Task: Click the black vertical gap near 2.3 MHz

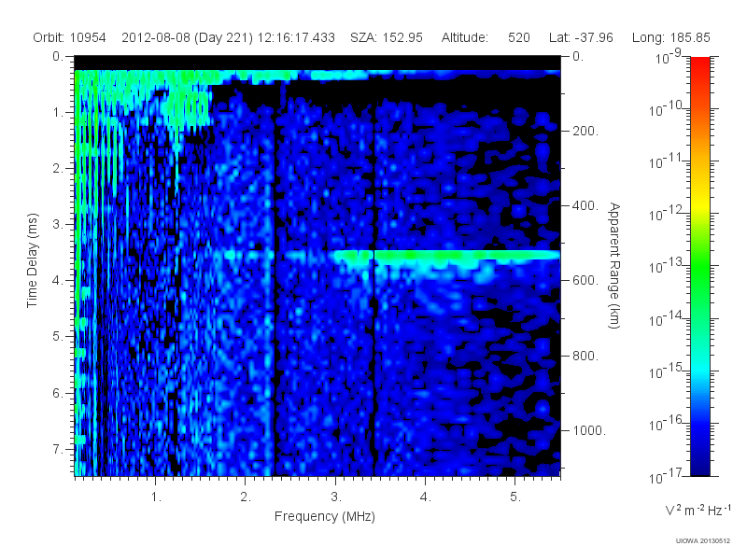Action: (x=275, y=286)
